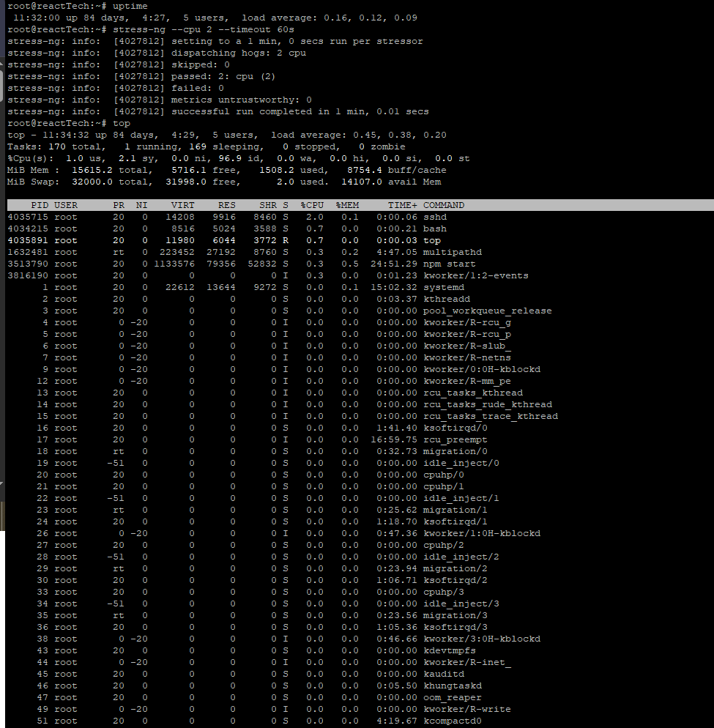Click kworker/1:0H-kblockd command
The width and height of the screenshot is (714, 728).
pyautogui.click(x=482, y=533)
